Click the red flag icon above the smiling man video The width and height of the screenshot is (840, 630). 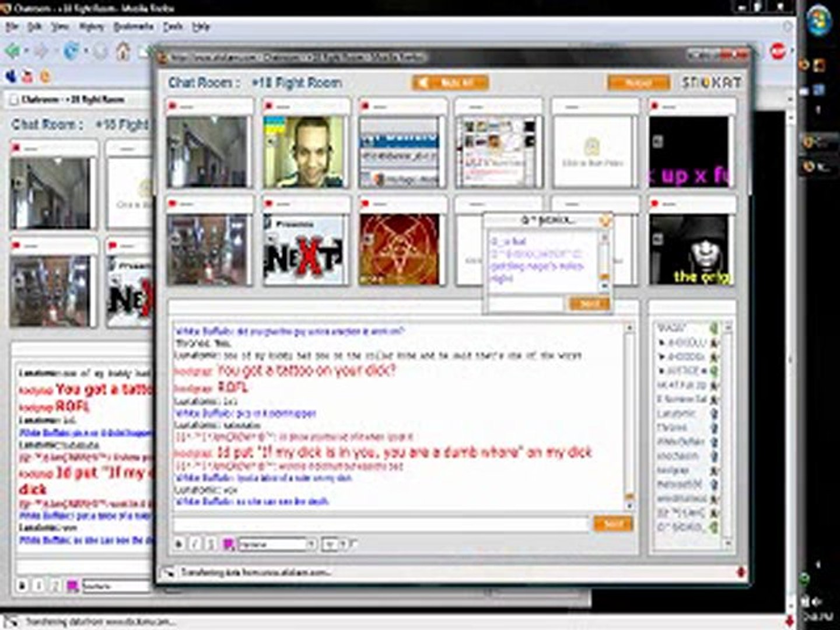click(269, 106)
